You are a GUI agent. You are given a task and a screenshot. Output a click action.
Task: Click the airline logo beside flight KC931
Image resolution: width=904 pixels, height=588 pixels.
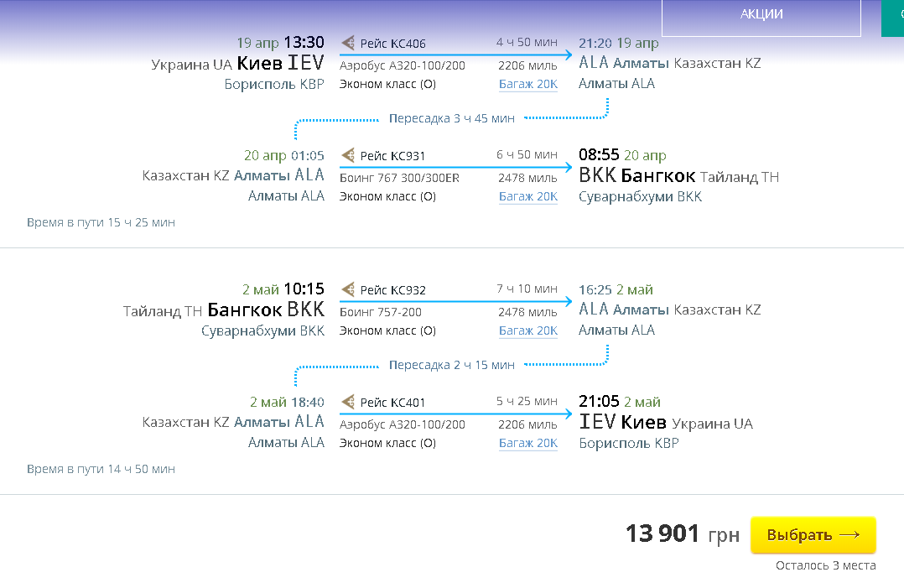point(348,155)
